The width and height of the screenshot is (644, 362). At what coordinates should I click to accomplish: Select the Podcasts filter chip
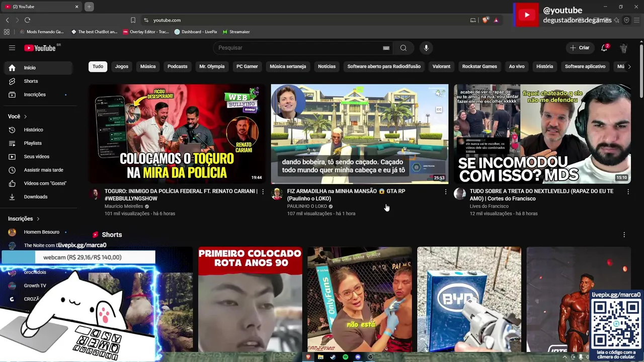coord(177,66)
